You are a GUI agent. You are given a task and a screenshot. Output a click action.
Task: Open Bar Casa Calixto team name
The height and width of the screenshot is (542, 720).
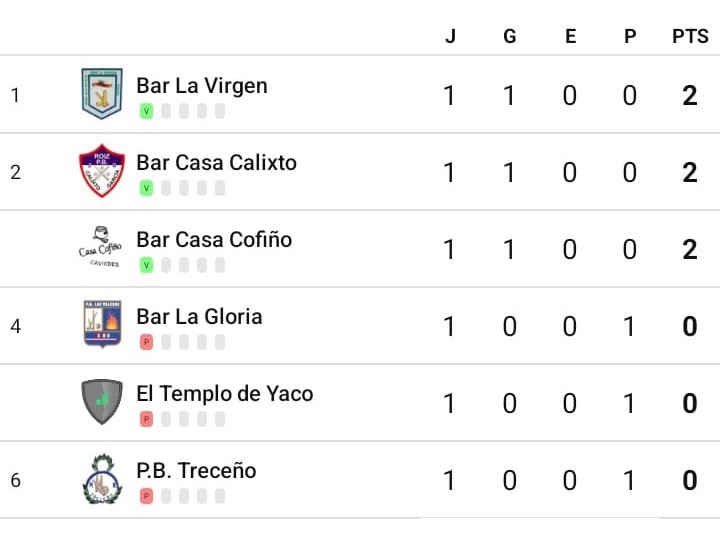(216, 163)
